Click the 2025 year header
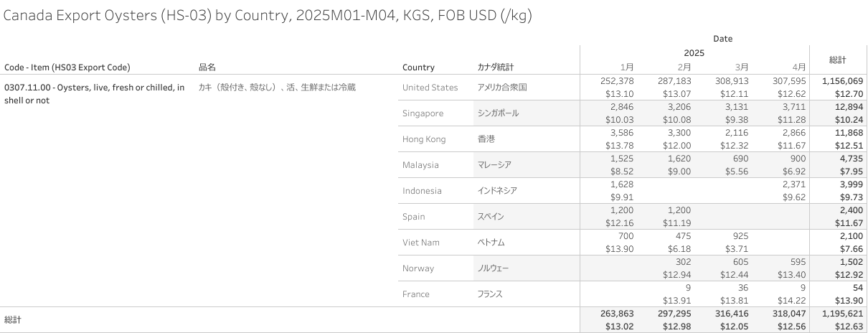This screenshot has height=333, width=868. tap(694, 53)
